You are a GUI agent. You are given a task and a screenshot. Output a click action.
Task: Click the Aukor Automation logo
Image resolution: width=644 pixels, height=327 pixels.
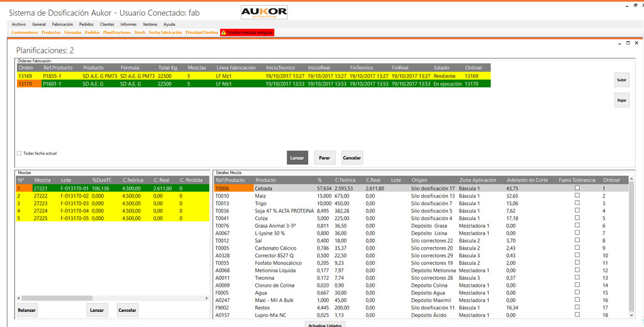264,13
